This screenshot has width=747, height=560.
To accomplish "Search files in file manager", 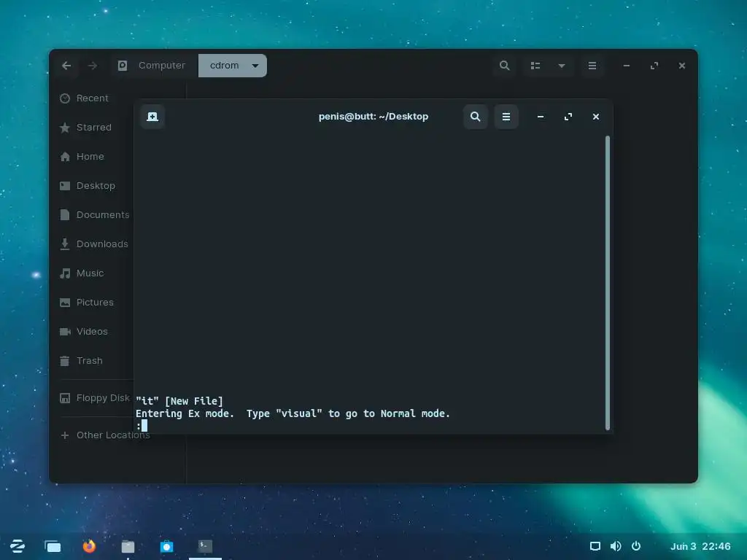I will coord(505,66).
